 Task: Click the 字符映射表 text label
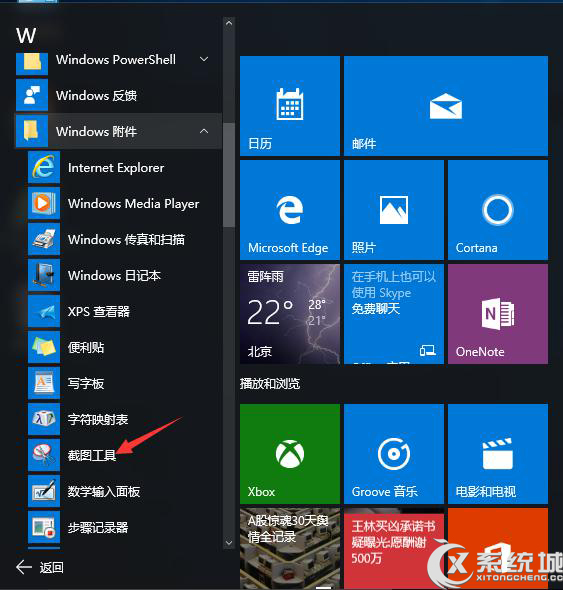tap(98, 420)
